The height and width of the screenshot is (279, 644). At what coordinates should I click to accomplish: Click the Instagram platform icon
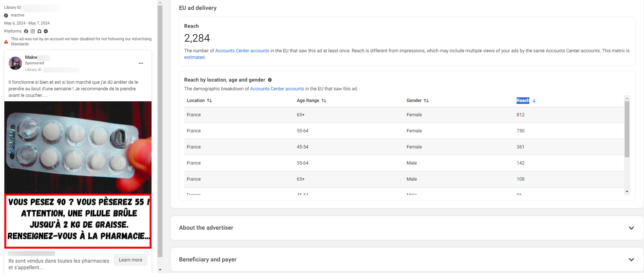pos(32,31)
